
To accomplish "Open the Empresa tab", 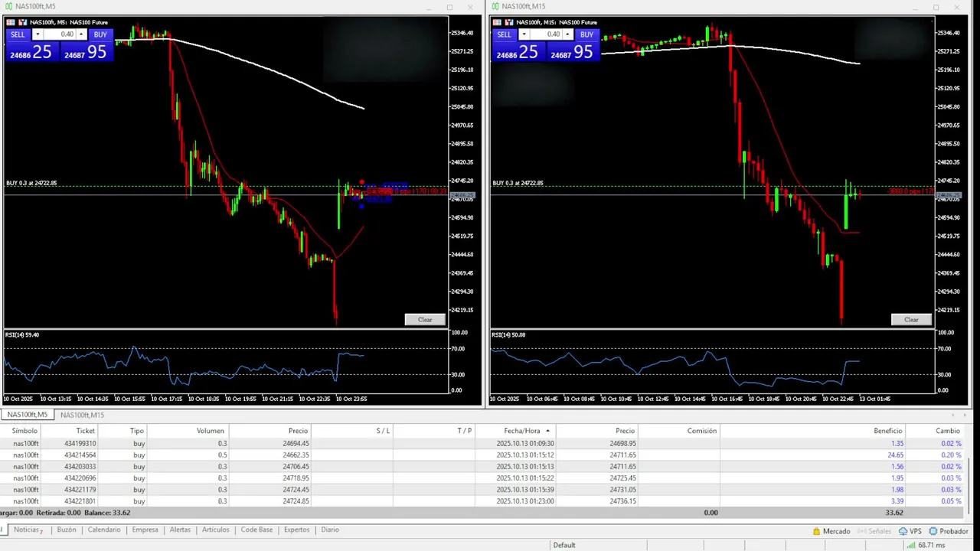I will pyautogui.click(x=145, y=530).
